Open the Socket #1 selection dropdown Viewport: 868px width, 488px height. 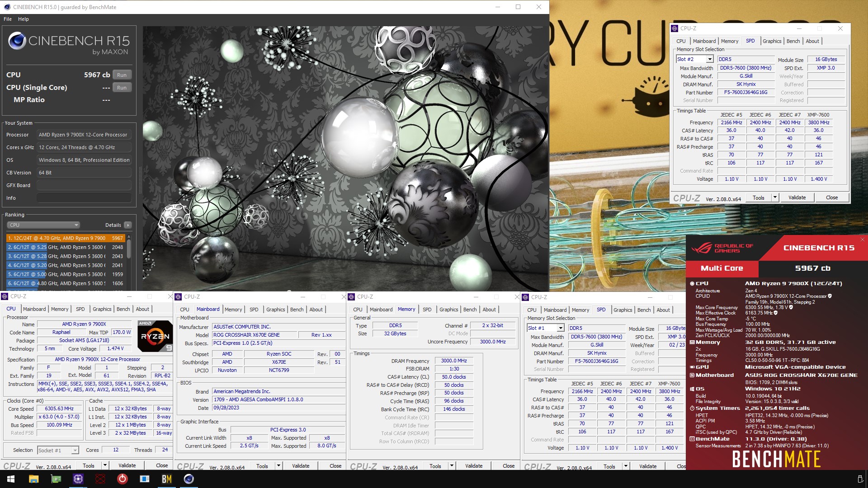pos(75,450)
